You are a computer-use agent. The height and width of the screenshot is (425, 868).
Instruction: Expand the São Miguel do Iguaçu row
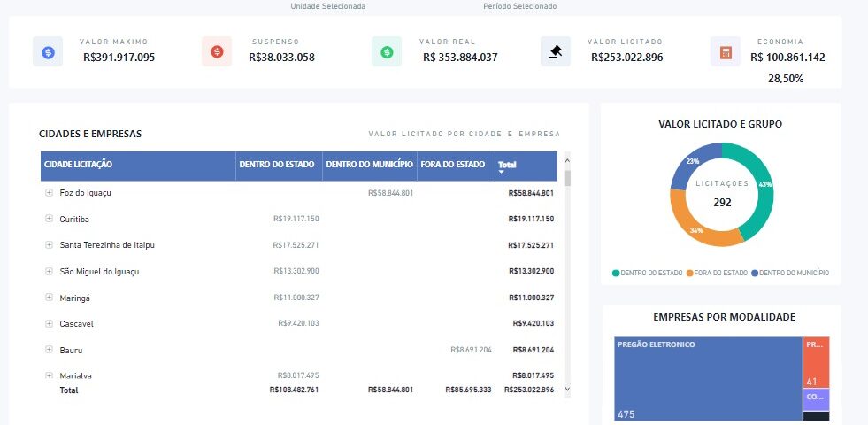tap(49, 271)
